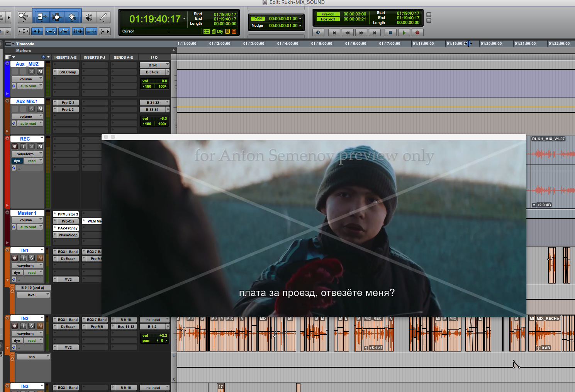Open REC track playlist selector arrow
Image resolution: width=575 pixels, height=392 pixels.
tap(42, 138)
